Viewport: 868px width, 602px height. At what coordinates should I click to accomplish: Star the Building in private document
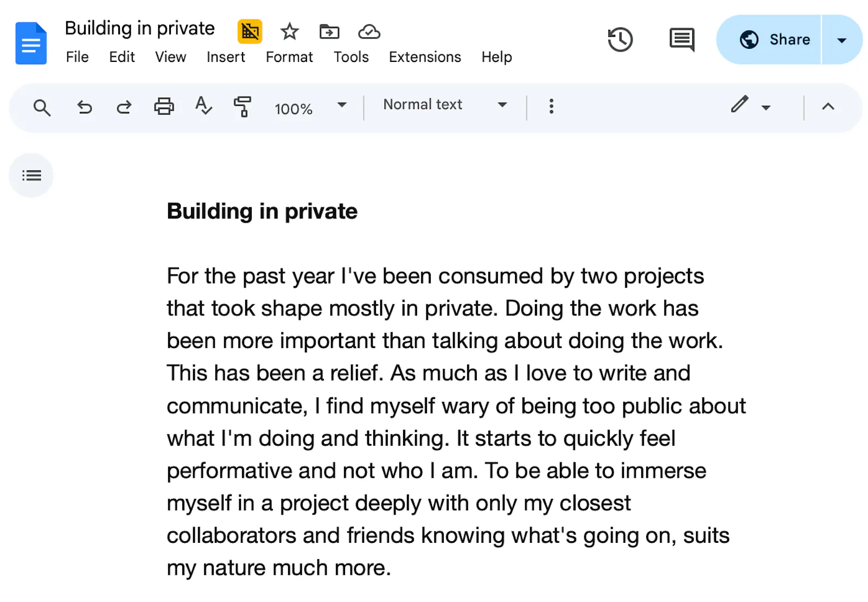click(290, 31)
